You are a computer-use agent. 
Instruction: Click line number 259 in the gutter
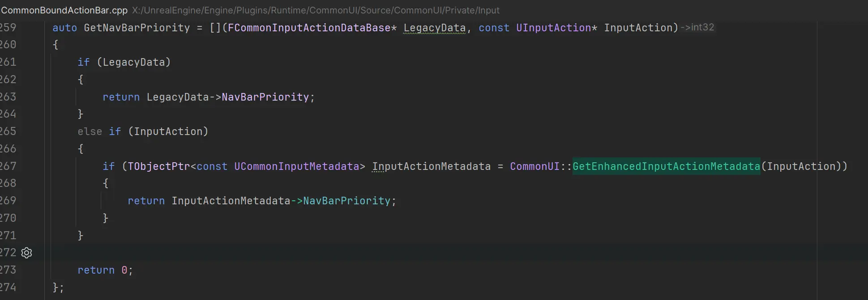(x=8, y=28)
